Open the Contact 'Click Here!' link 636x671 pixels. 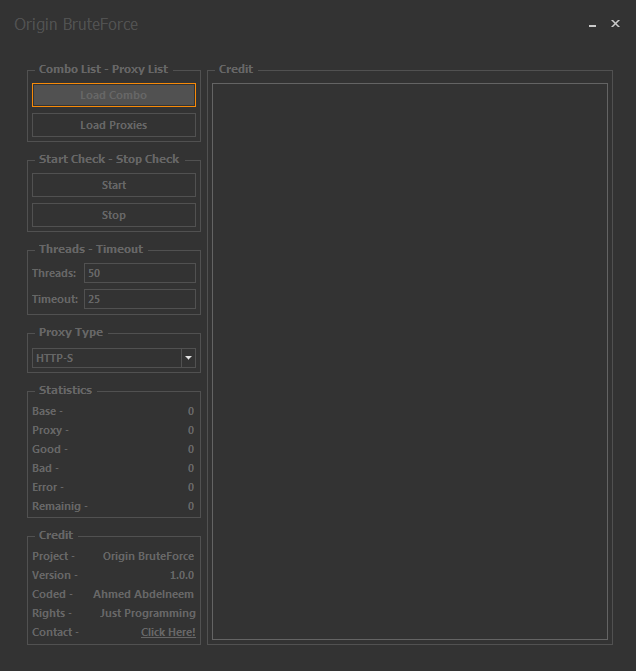[168, 632]
